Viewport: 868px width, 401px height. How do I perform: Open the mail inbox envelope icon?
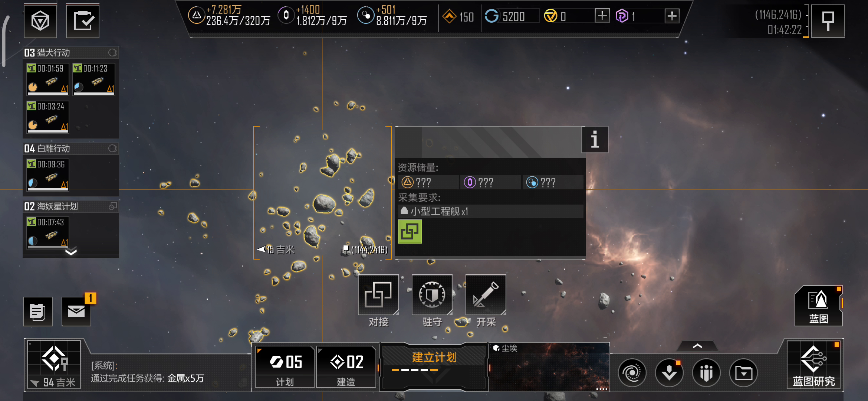pyautogui.click(x=76, y=311)
